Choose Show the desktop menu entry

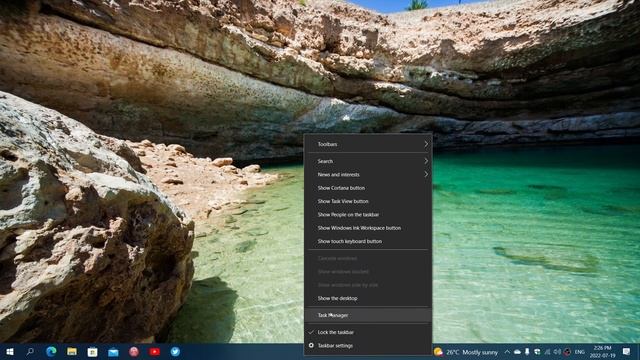(368, 298)
